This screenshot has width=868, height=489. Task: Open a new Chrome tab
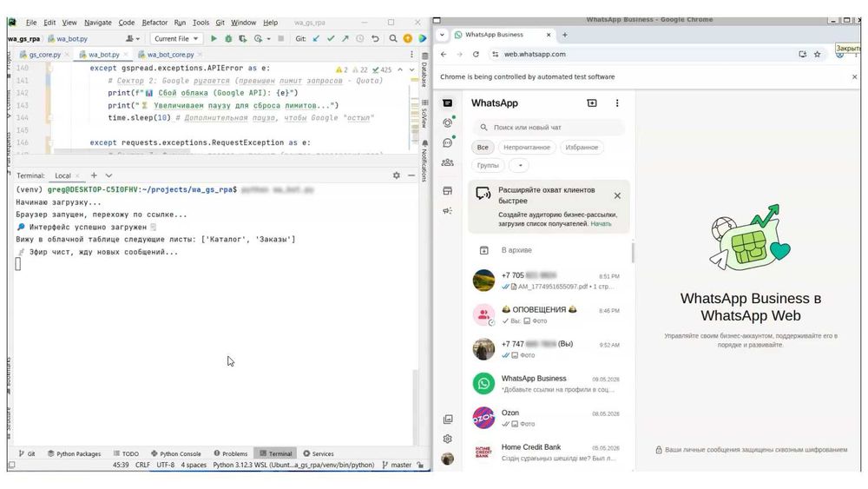(x=565, y=35)
